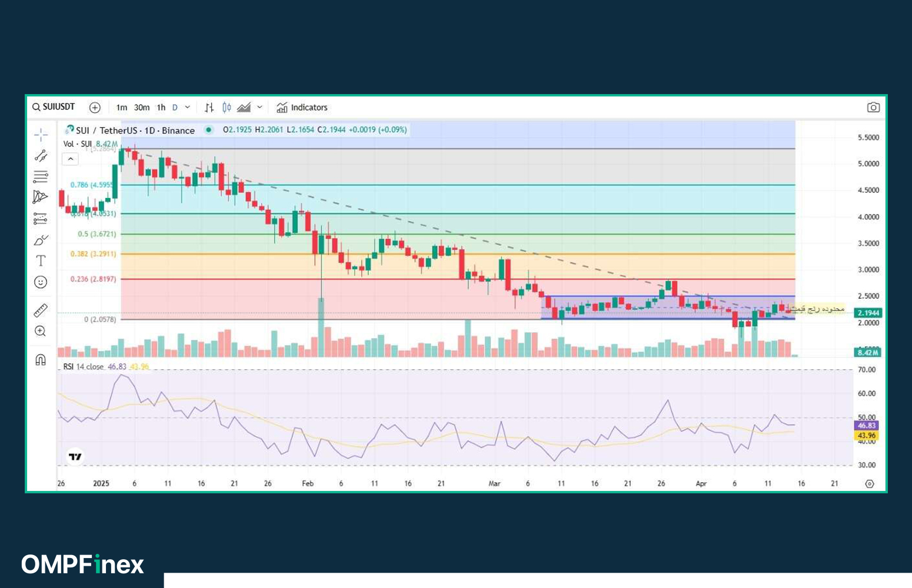
Task: Select the trend line drawing tool
Action: point(41,156)
